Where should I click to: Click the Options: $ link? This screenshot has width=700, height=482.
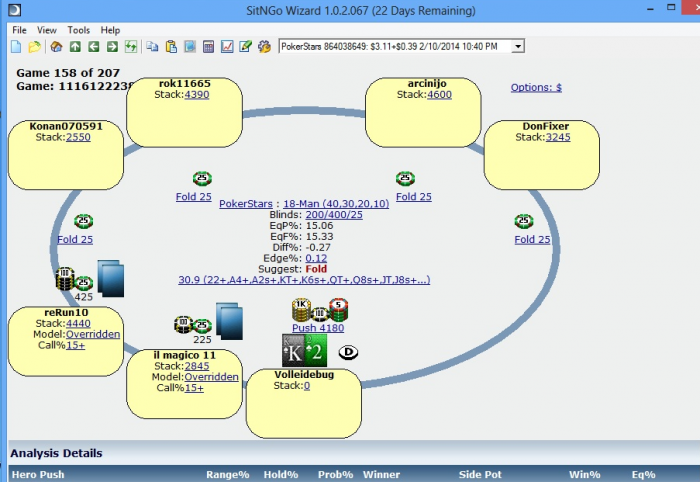click(x=536, y=87)
